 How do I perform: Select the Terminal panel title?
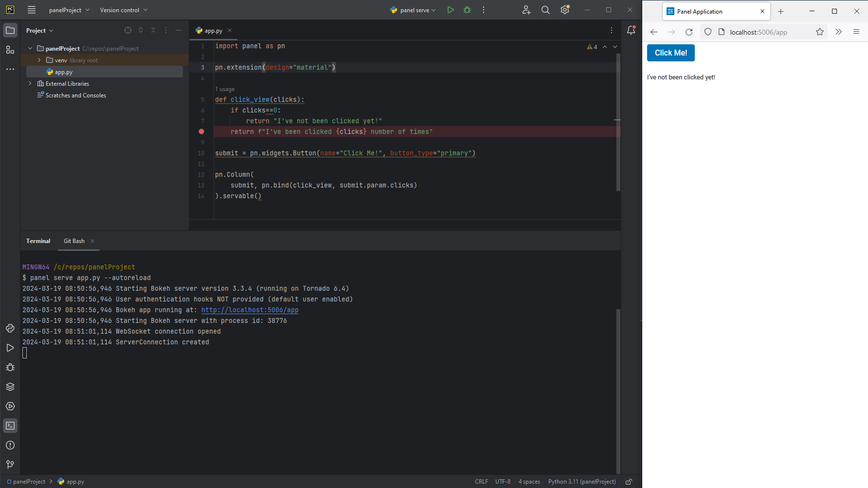pyautogui.click(x=38, y=241)
